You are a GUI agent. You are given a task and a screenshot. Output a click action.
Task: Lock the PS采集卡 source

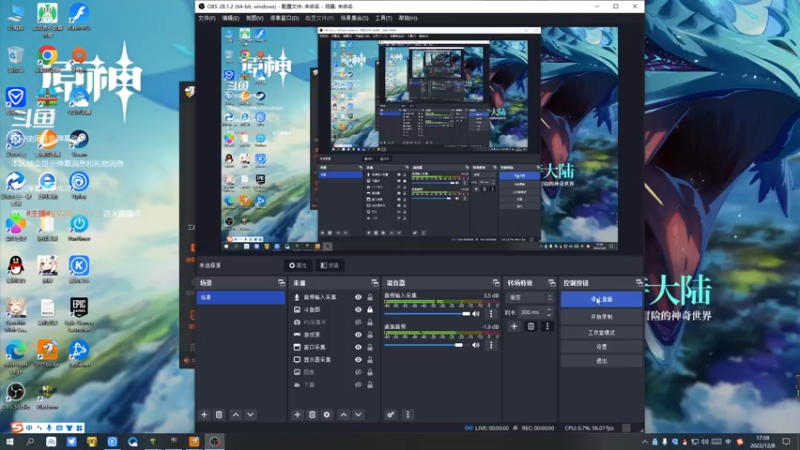pyautogui.click(x=370, y=322)
